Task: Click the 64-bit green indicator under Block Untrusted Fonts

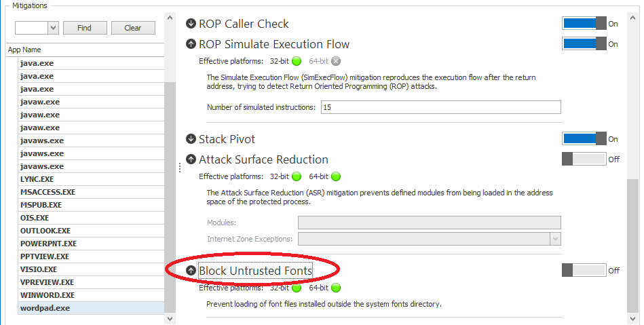Action: click(x=336, y=288)
